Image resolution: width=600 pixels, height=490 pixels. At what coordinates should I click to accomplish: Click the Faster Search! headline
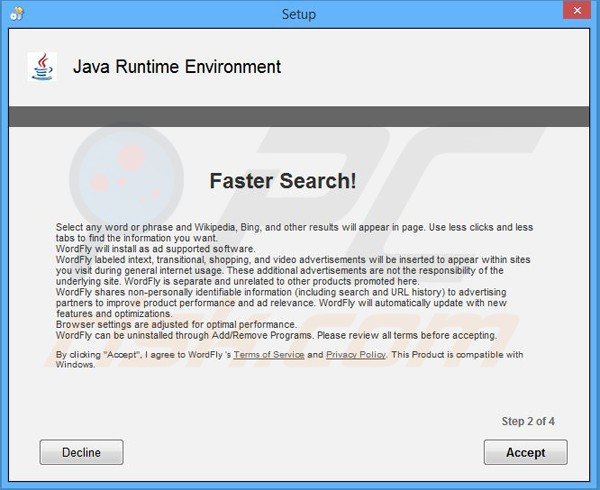tap(283, 181)
